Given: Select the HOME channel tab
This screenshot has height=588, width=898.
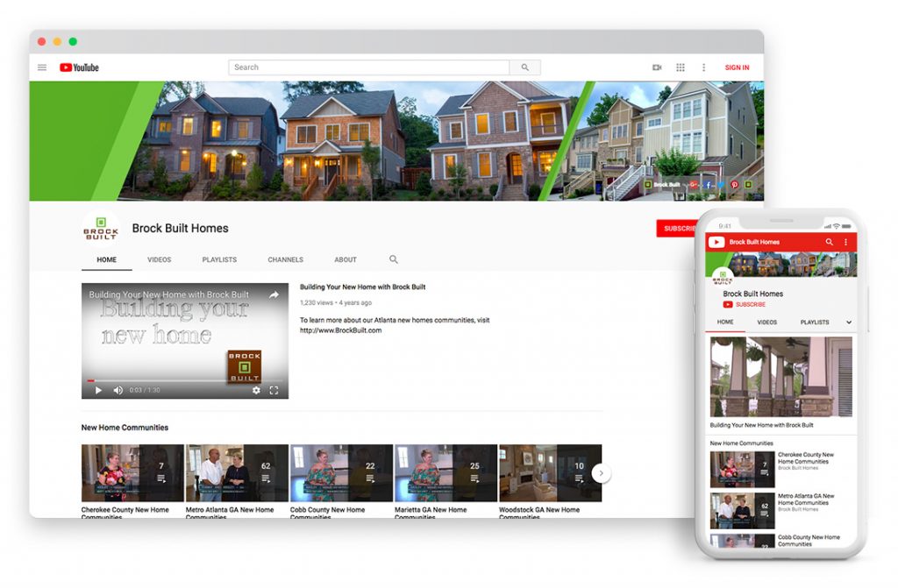Looking at the screenshot, I should pyautogui.click(x=106, y=260).
